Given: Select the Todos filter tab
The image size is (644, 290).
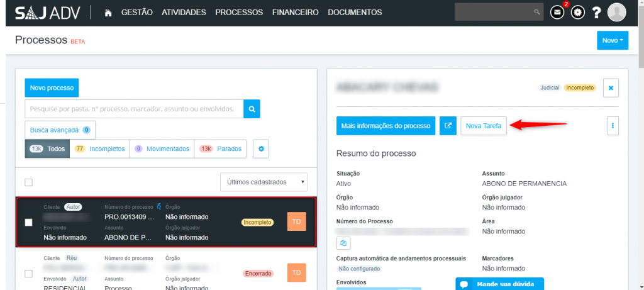Looking at the screenshot, I should (47, 148).
